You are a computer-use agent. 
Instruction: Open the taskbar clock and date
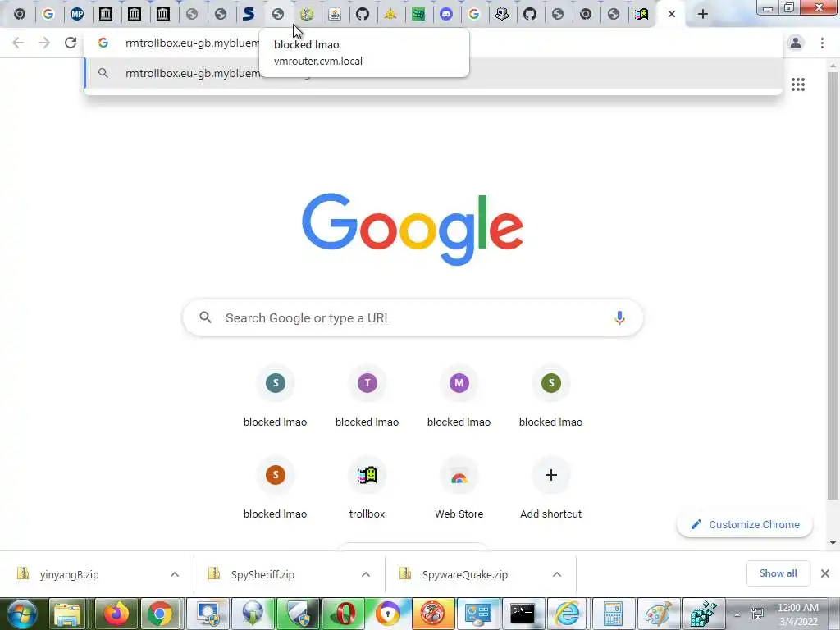coord(798,614)
